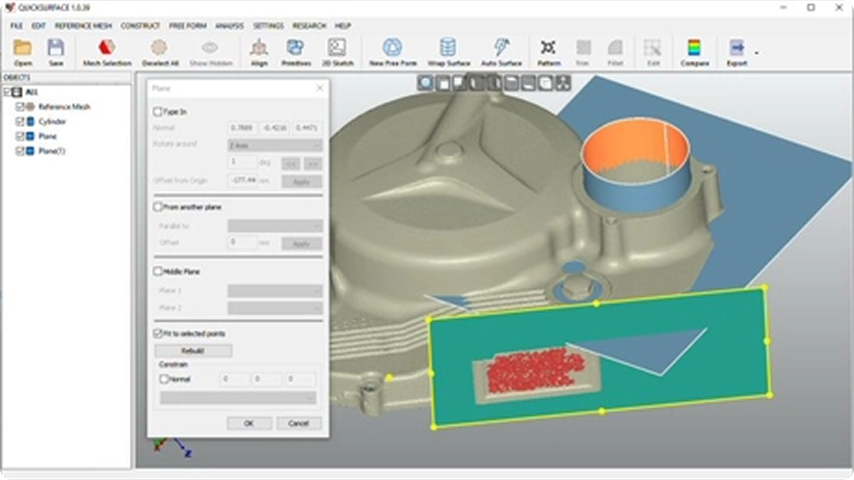Run the Auto Surface tool
Image resolution: width=854 pixels, height=480 pixels.
tap(501, 51)
